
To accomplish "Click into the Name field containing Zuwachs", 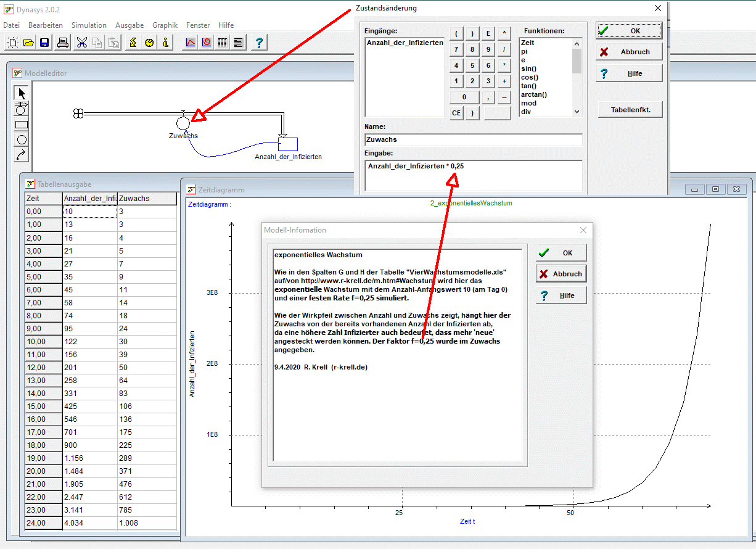I will 473,140.
